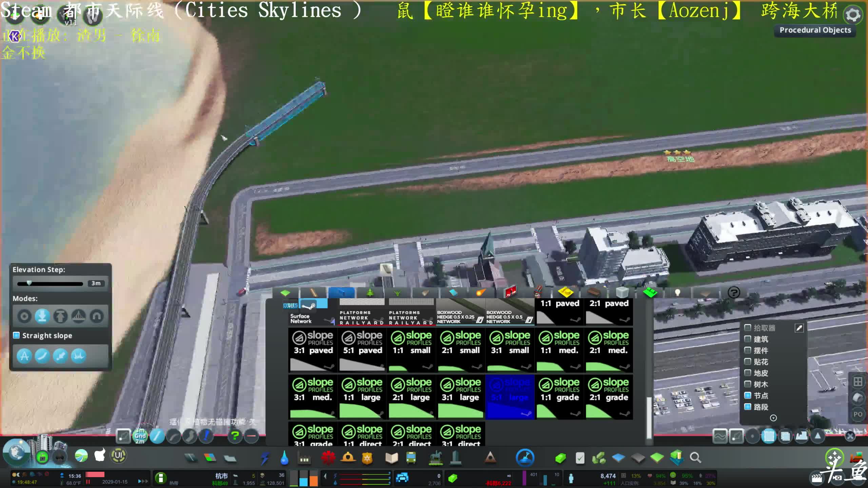Click the Procedural Objects button

tap(815, 30)
